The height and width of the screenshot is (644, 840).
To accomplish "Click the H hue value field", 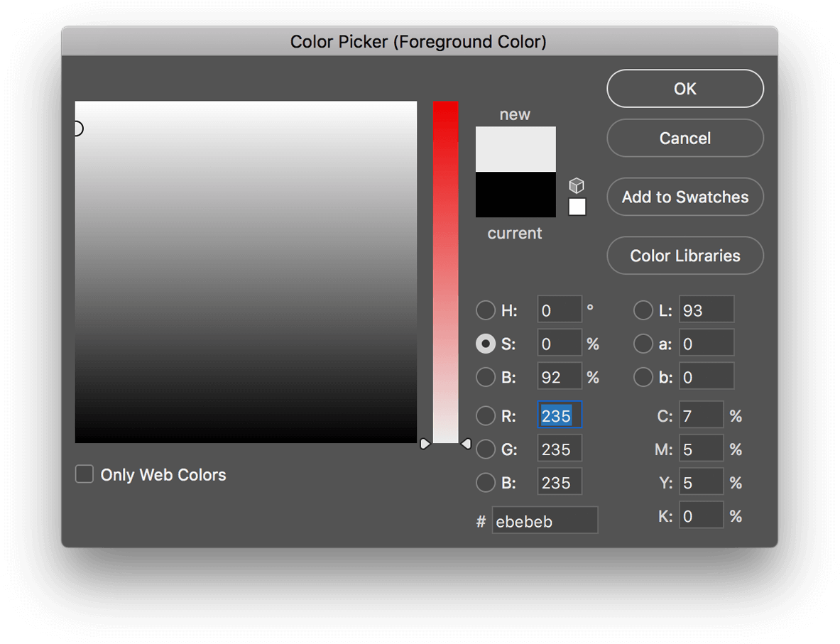I will [560, 310].
